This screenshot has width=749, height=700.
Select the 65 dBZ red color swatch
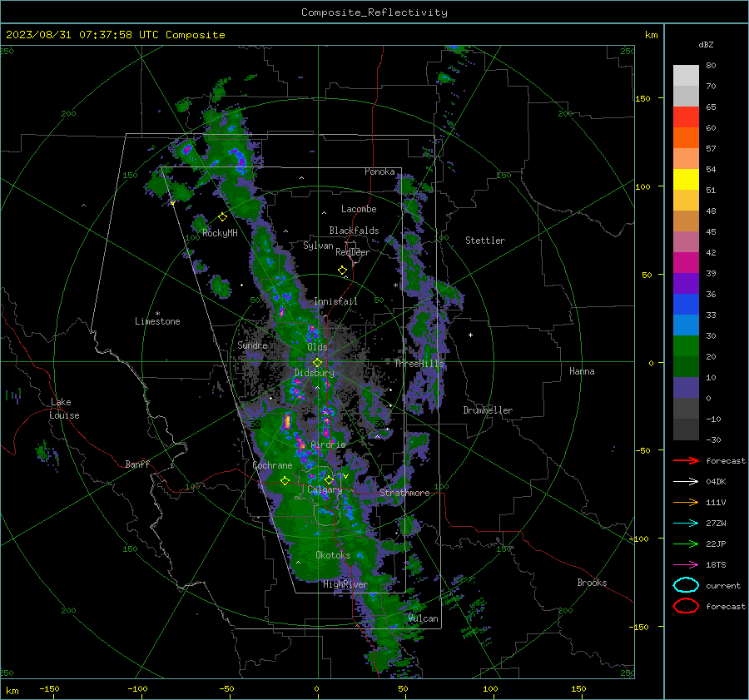686,117
